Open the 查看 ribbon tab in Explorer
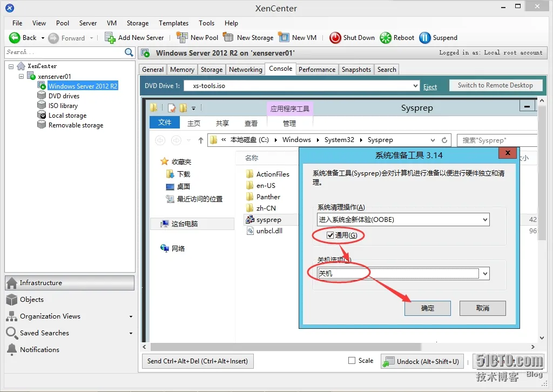This screenshot has width=553, height=392. [251, 124]
